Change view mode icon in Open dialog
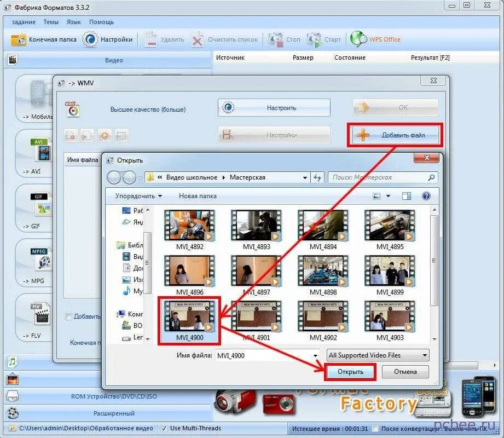Screen dimensions: 504x438 376,196
